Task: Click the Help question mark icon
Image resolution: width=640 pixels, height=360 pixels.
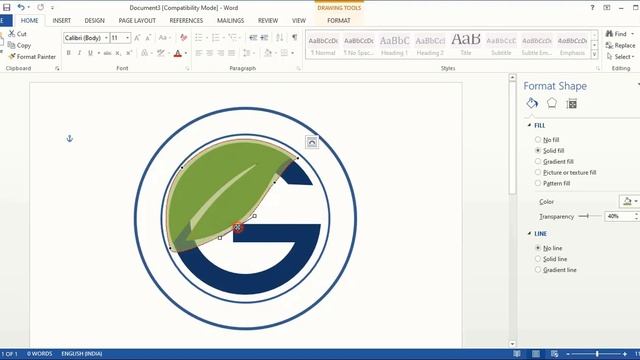Action: 592,7
